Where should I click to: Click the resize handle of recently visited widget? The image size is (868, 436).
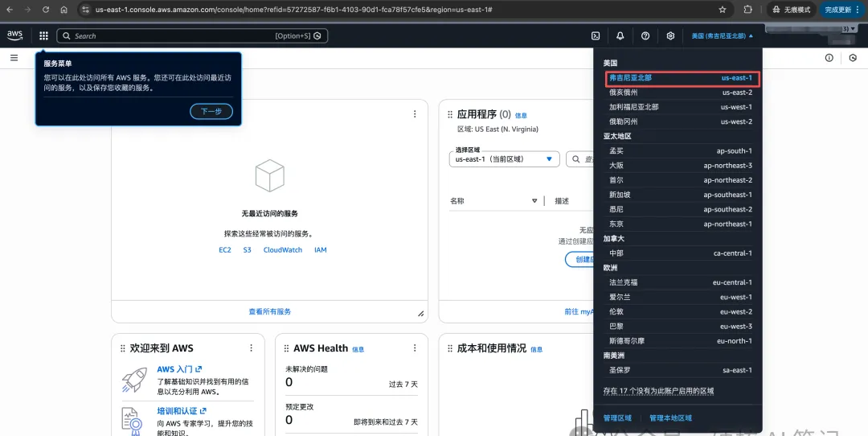pos(420,314)
